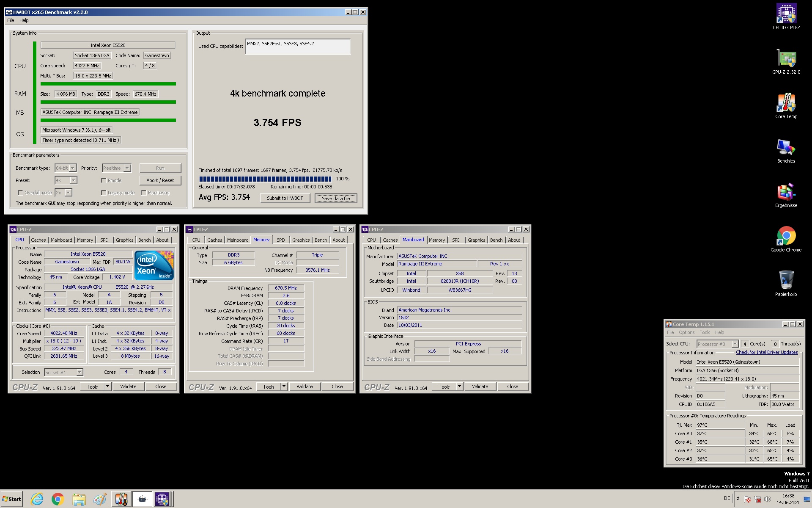Click the DE language indicator
This screenshot has height=508, width=812.
(x=727, y=498)
